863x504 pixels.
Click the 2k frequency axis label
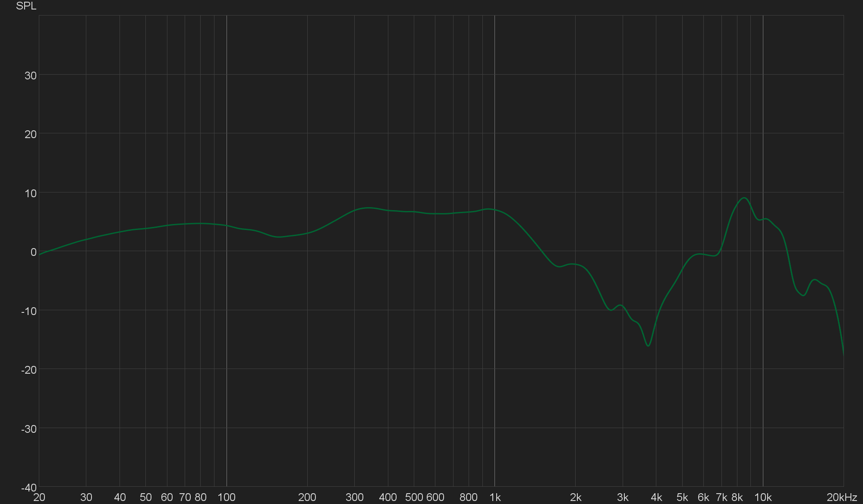pos(576,498)
